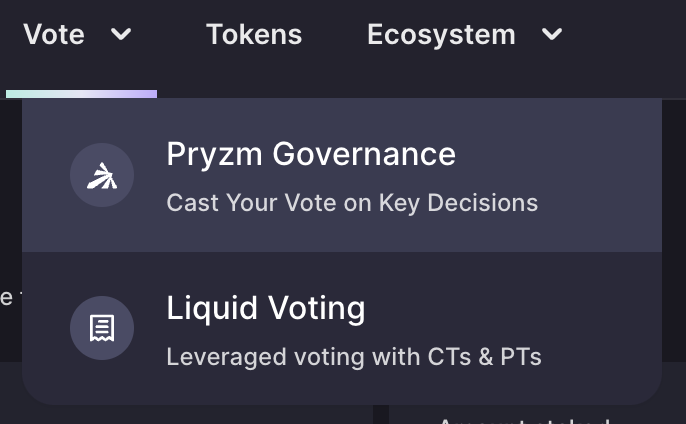The width and height of the screenshot is (686, 424).
Task: Click the gradient active indicator under Vote
Action: (x=81, y=94)
